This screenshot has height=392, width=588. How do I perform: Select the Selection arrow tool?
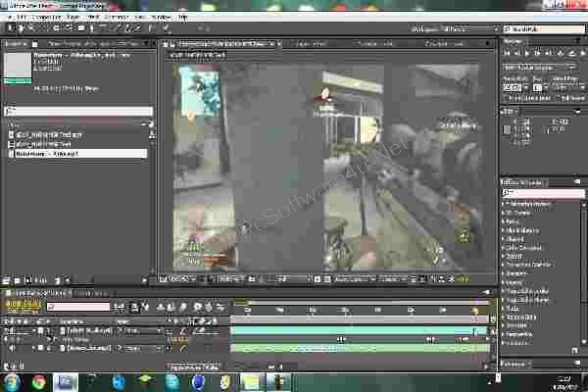click(x=12, y=28)
